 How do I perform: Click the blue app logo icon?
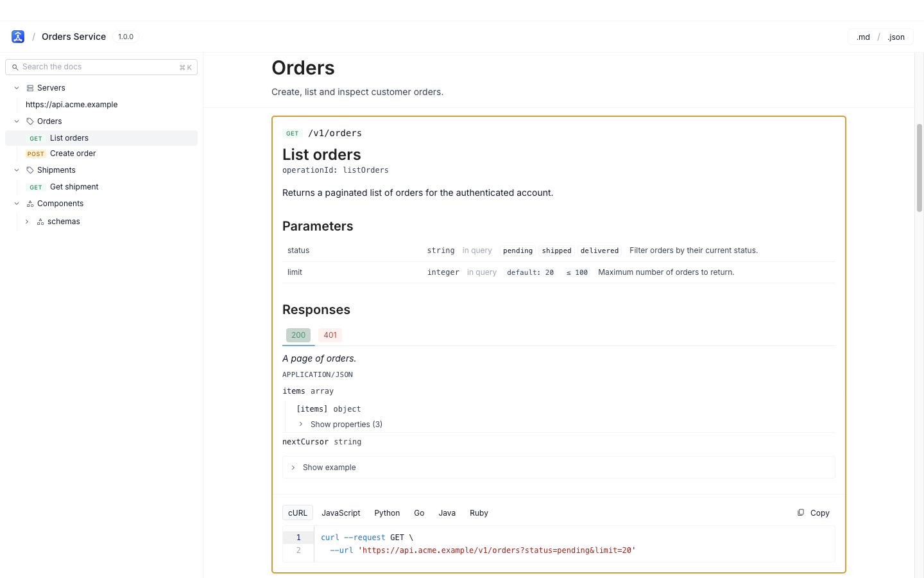click(18, 37)
